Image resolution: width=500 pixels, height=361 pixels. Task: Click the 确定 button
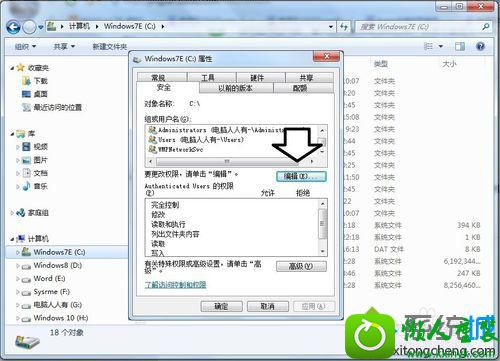pos(221,306)
